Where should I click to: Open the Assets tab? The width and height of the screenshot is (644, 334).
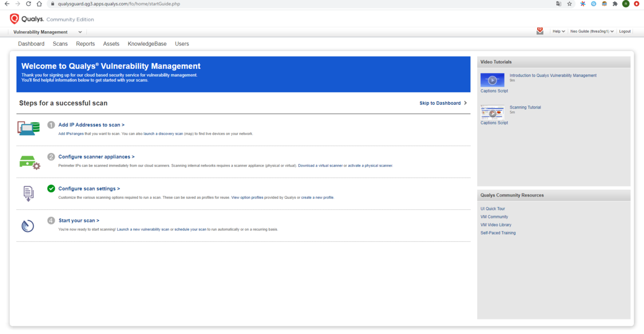click(111, 43)
